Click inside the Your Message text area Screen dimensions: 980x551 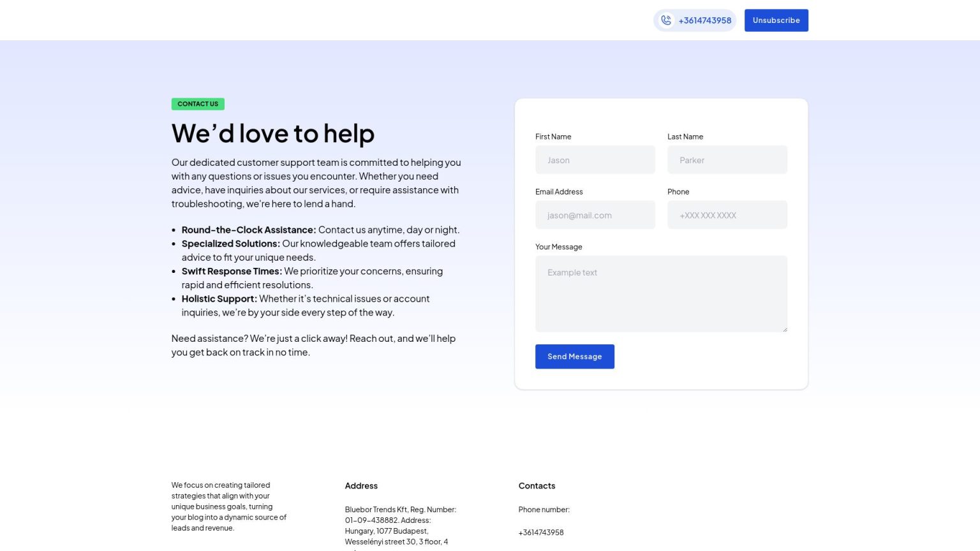pos(660,293)
